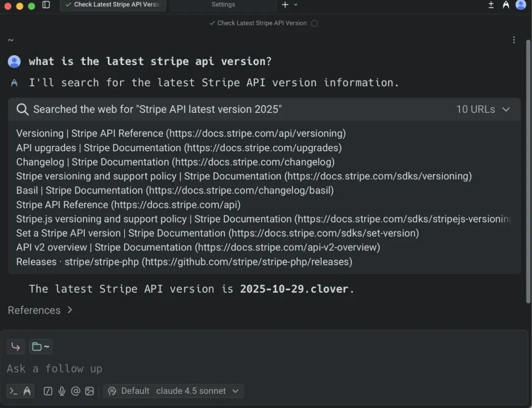The width and height of the screenshot is (532, 408).
Task: Open Changelog Stripe Documentation result
Action: pos(175,162)
